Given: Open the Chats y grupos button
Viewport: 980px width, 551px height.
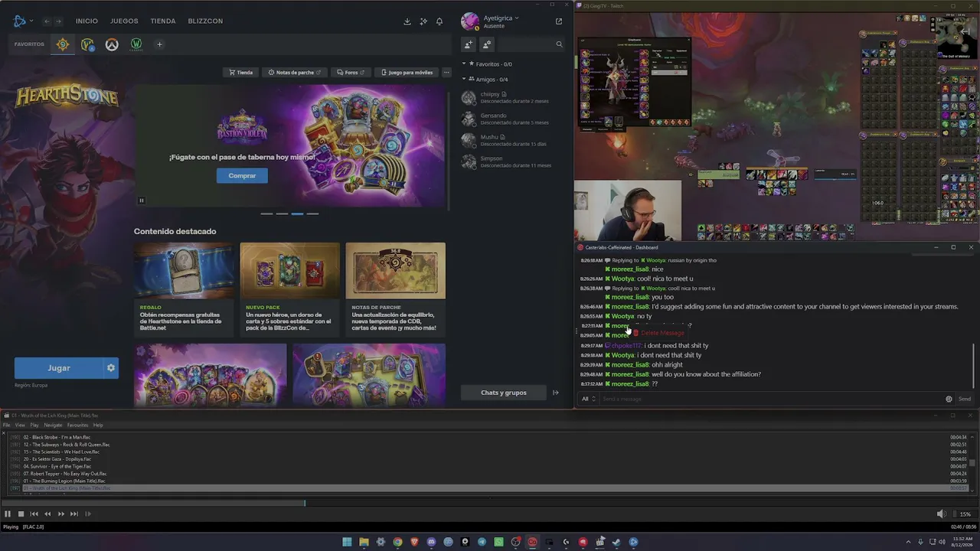Looking at the screenshot, I should [x=504, y=393].
